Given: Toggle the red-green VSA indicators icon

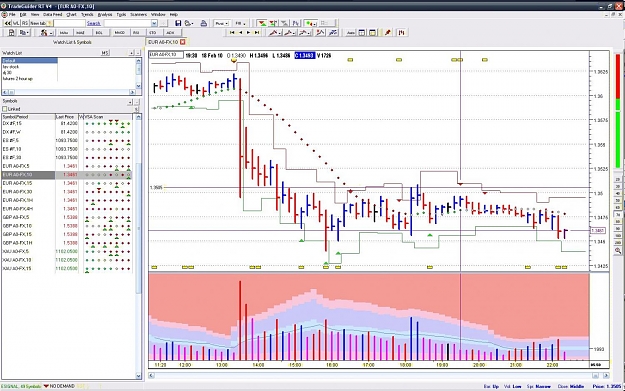Looking at the screenshot, I should [x=262, y=23].
